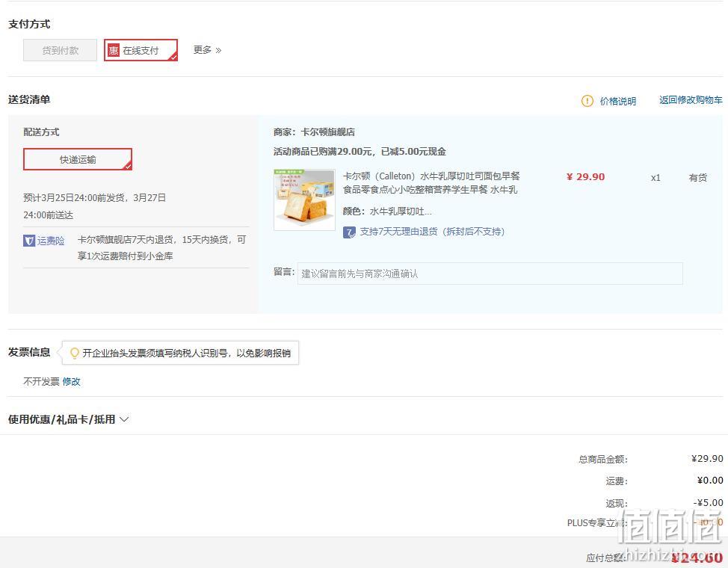
Task: Click 开企业抬头发票须填写纳税人识别号 invoice tip
Action: tap(187, 353)
